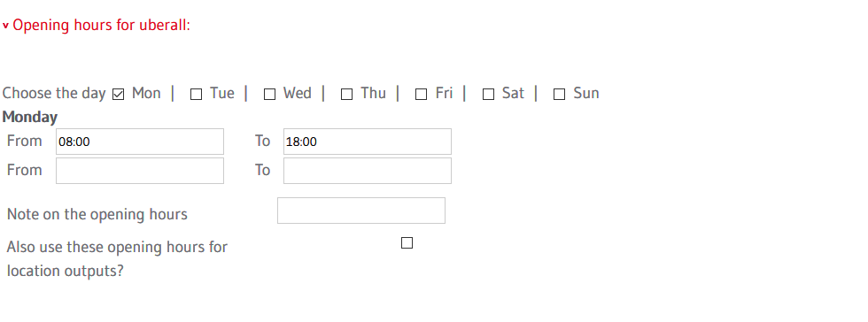This screenshot has width=868, height=322.
Task: Focus the To field showing 18:00
Action: click(368, 142)
